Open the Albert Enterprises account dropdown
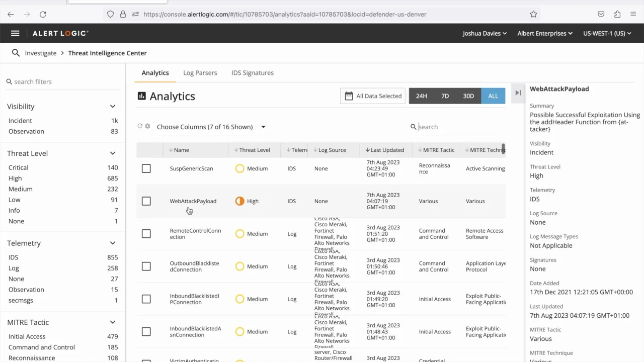Screen dimensions: 644x362 [x=545, y=33]
